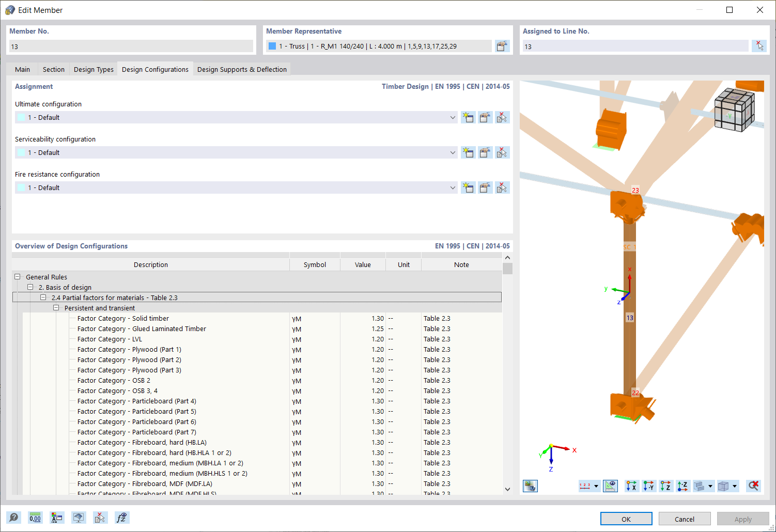The height and width of the screenshot is (532, 776).
Task: Click the Member Representative field
Action: (379, 46)
